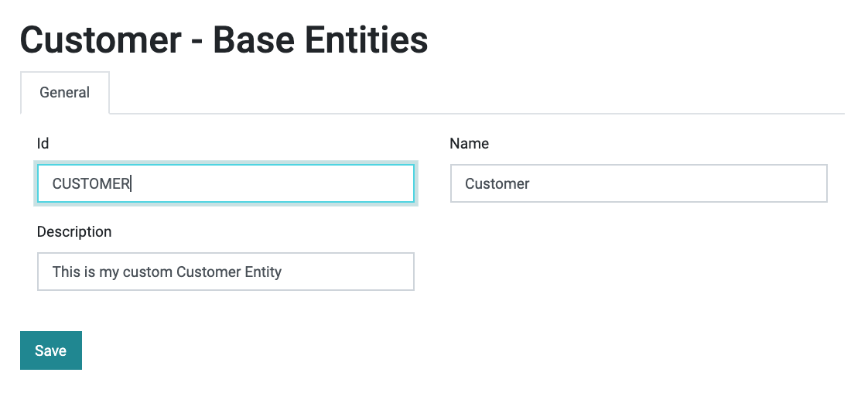
Task: Click the Name field label
Action: (x=470, y=143)
